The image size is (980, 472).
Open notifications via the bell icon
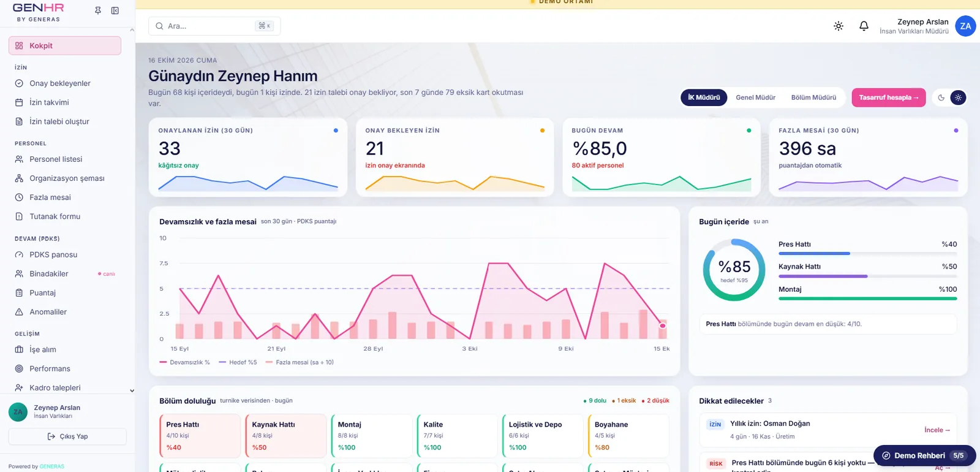click(x=864, y=26)
